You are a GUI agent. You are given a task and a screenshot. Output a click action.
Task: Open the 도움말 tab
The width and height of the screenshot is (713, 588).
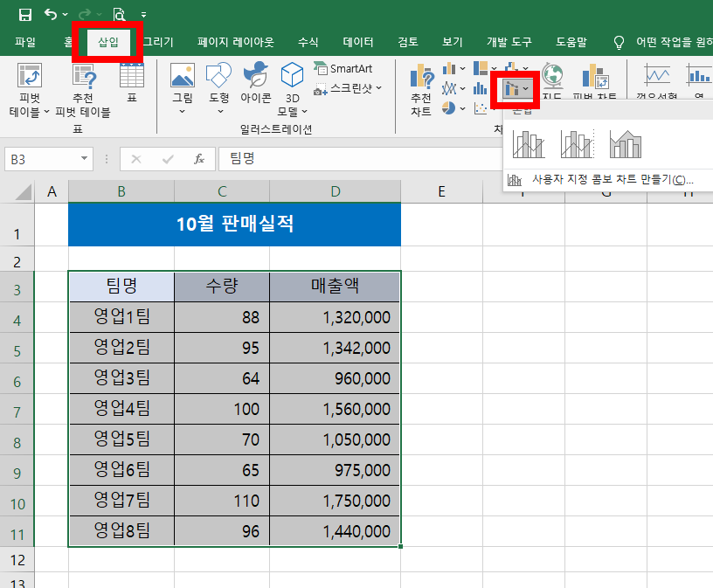coord(571,42)
